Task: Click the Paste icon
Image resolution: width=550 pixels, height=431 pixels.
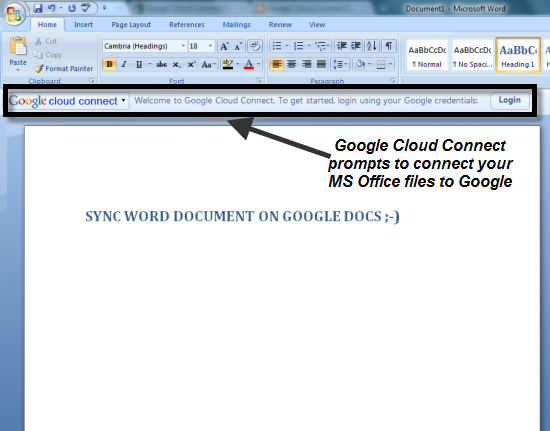Action: pos(18,46)
